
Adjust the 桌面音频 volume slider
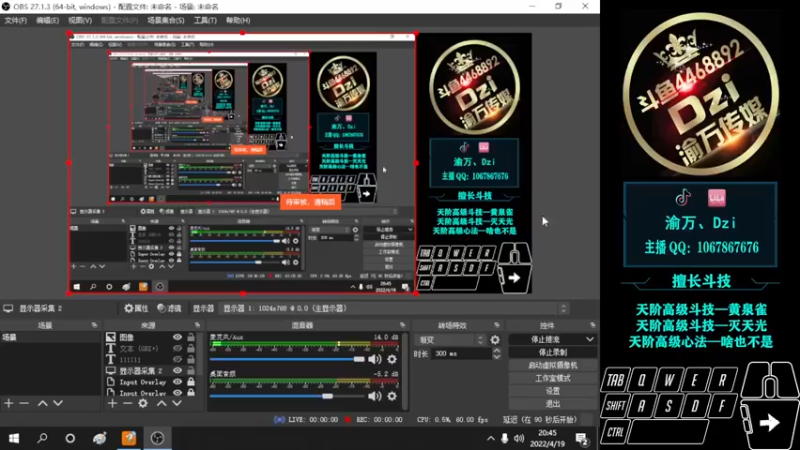[x=287, y=396]
